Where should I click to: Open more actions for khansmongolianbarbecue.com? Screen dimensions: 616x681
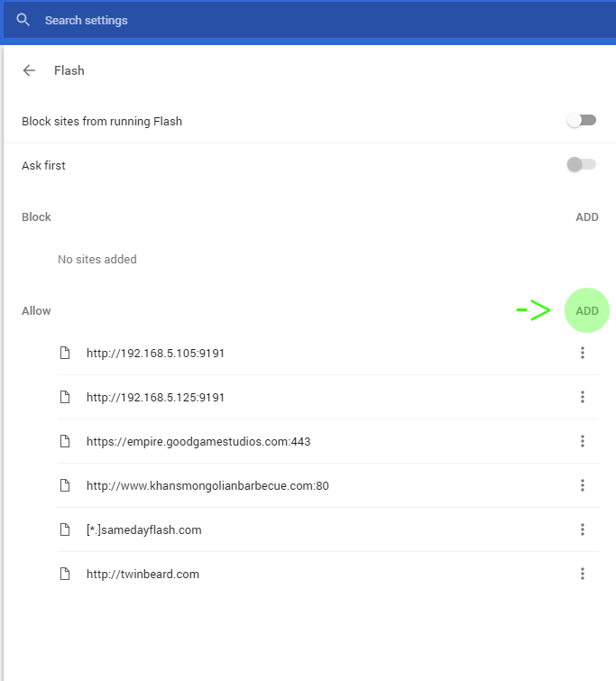pyautogui.click(x=583, y=485)
